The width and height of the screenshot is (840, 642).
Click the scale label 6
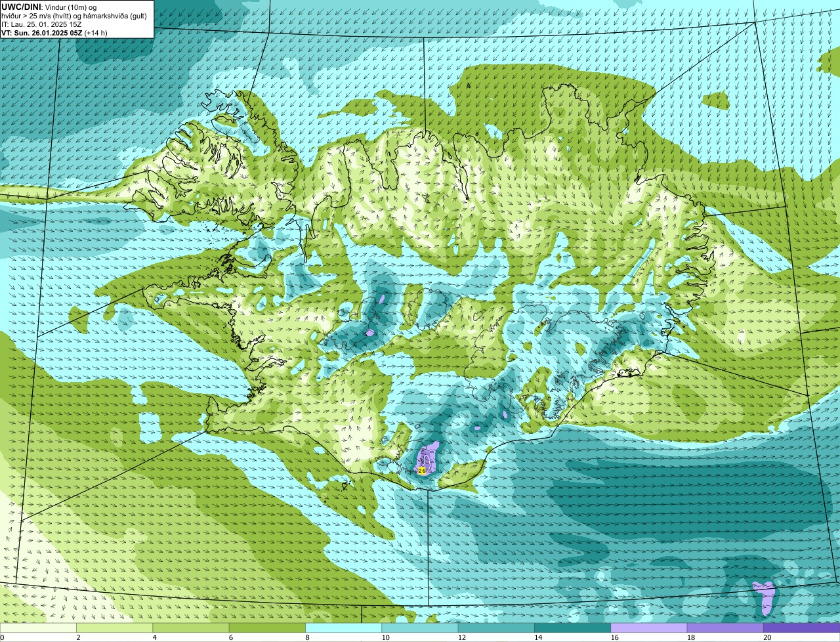click(x=231, y=637)
